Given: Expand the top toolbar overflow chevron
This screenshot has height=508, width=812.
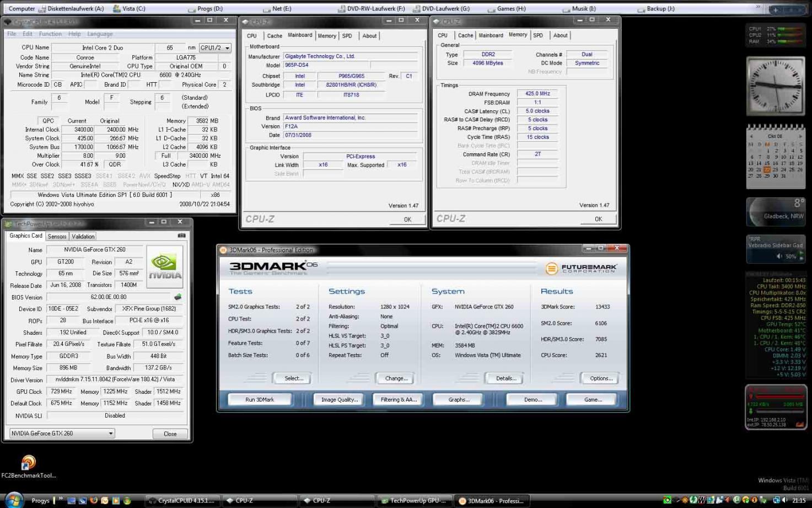Looking at the screenshot, I should 758,8.
